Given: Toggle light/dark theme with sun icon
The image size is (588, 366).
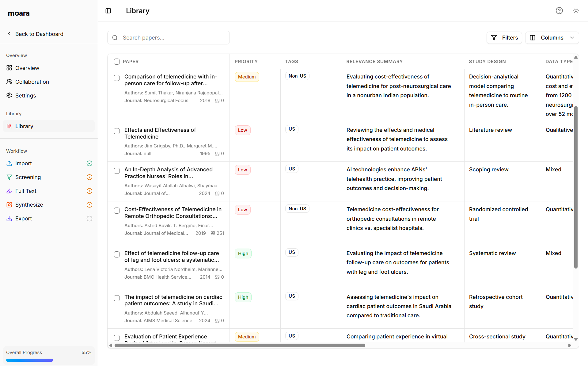Looking at the screenshot, I should tap(576, 11).
